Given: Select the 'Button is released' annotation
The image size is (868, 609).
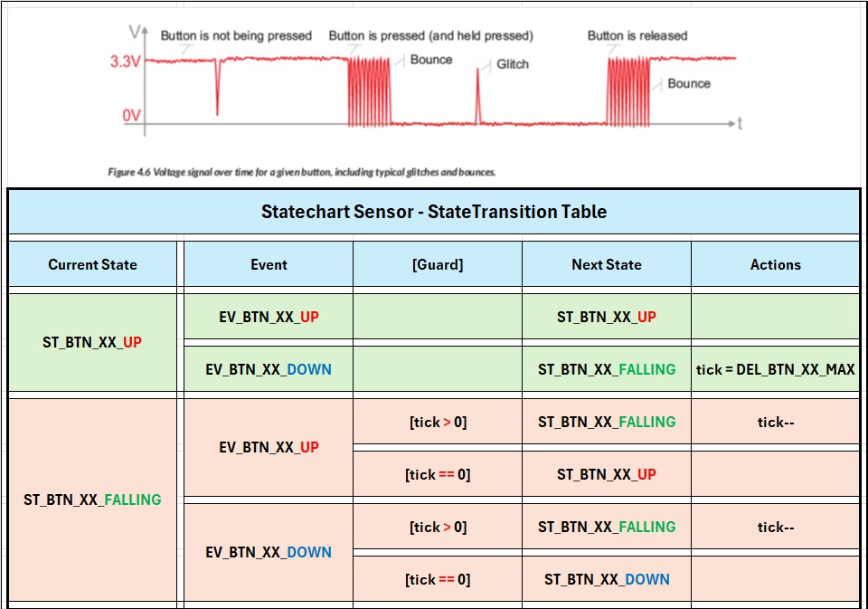Looking at the screenshot, I should (x=637, y=36).
